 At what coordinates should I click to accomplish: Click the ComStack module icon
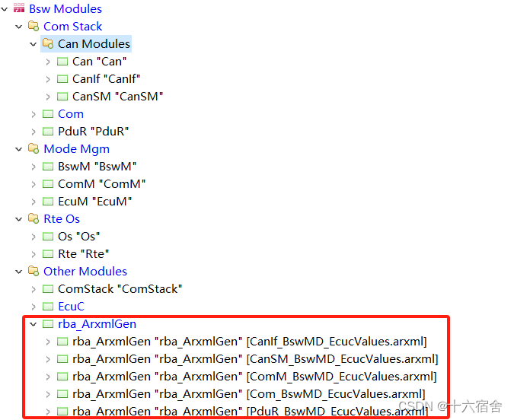48,289
